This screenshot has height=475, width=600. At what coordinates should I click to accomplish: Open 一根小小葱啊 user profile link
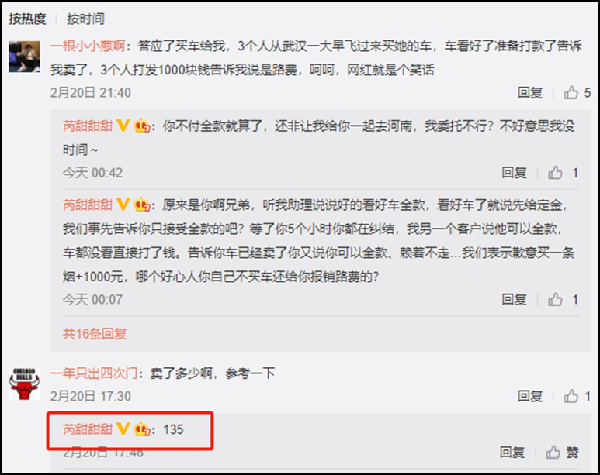coord(88,46)
